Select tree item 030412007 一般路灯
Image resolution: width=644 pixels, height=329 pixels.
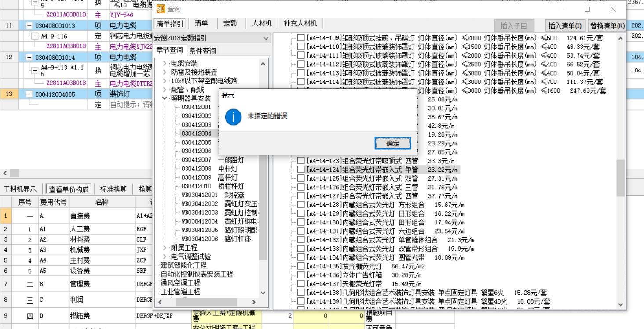click(x=213, y=160)
